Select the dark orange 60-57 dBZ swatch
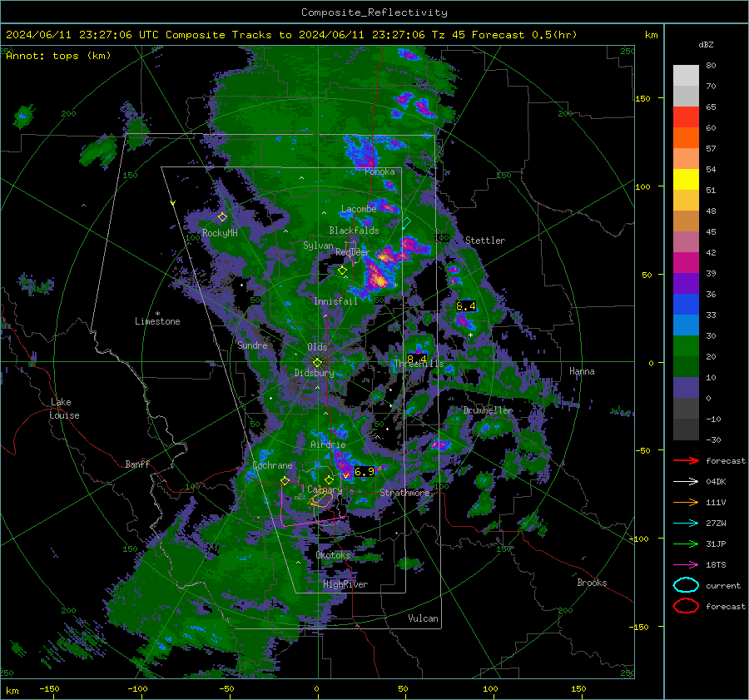Viewport: 749px width, 700px height. (x=686, y=138)
